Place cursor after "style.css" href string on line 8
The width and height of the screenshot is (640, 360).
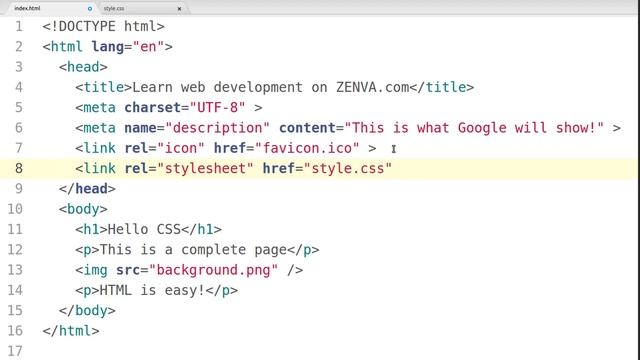click(x=393, y=169)
